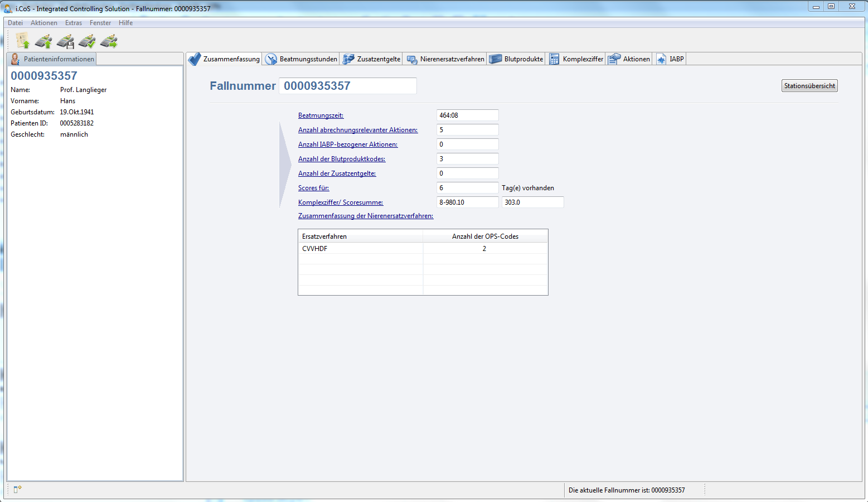
Task: Click the cash register save (floppy disk) icon
Action: click(65, 41)
